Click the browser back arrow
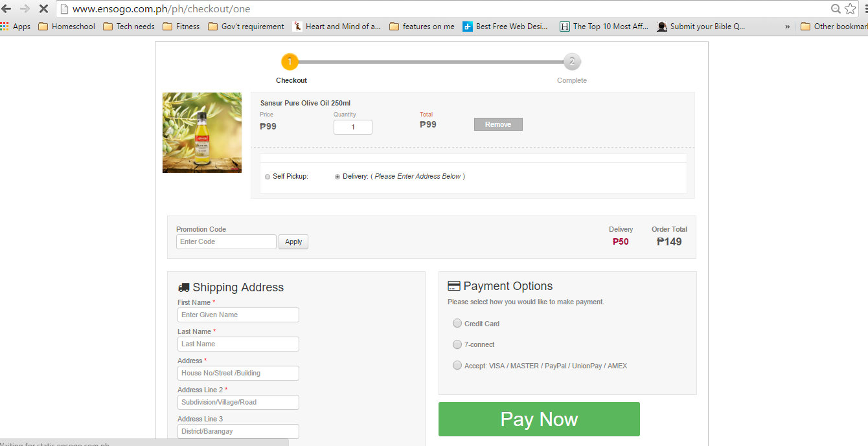 pyautogui.click(x=6, y=9)
